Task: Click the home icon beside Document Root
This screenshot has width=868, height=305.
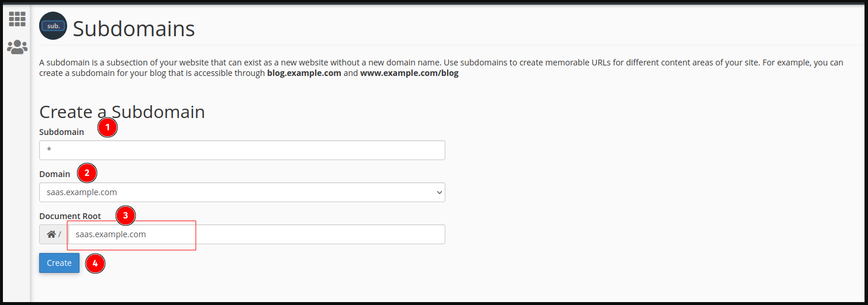Action: click(x=51, y=234)
